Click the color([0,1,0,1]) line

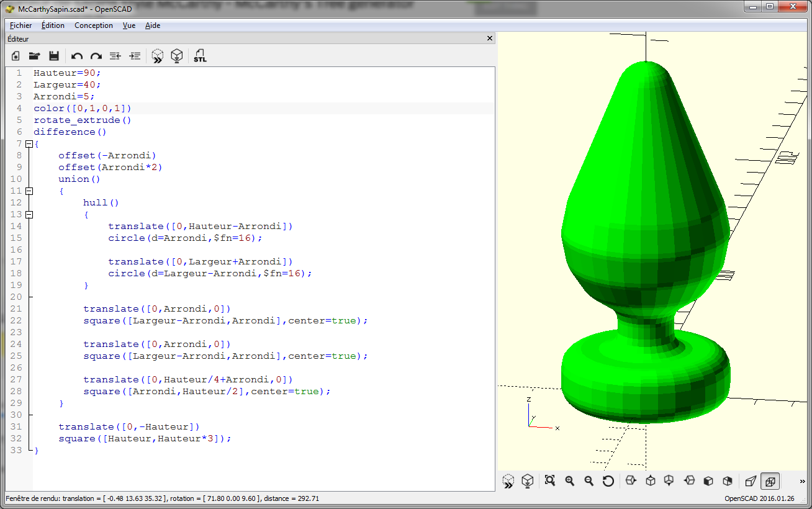pyautogui.click(x=83, y=108)
